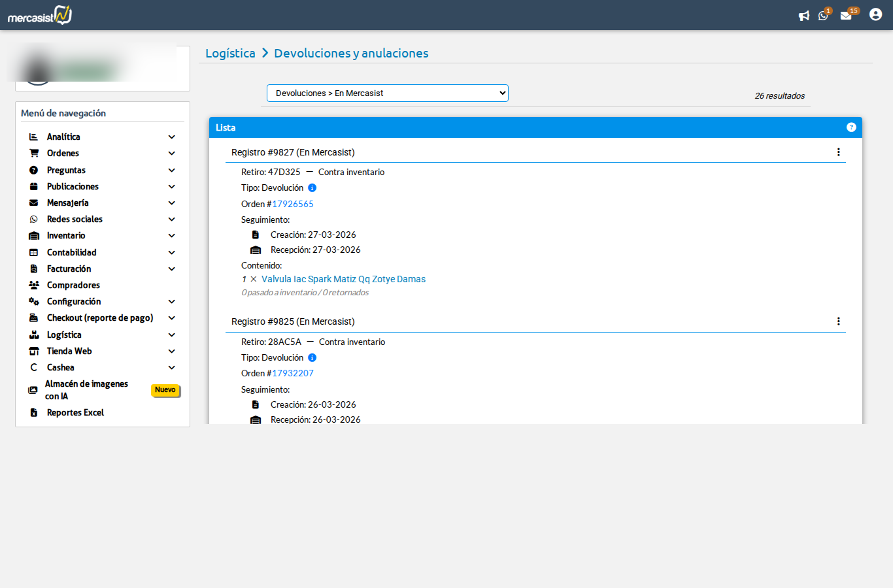This screenshot has width=893, height=588.
Task: Open product link Valvula Iac Spark Matiz
Action: pyautogui.click(x=343, y=280)
